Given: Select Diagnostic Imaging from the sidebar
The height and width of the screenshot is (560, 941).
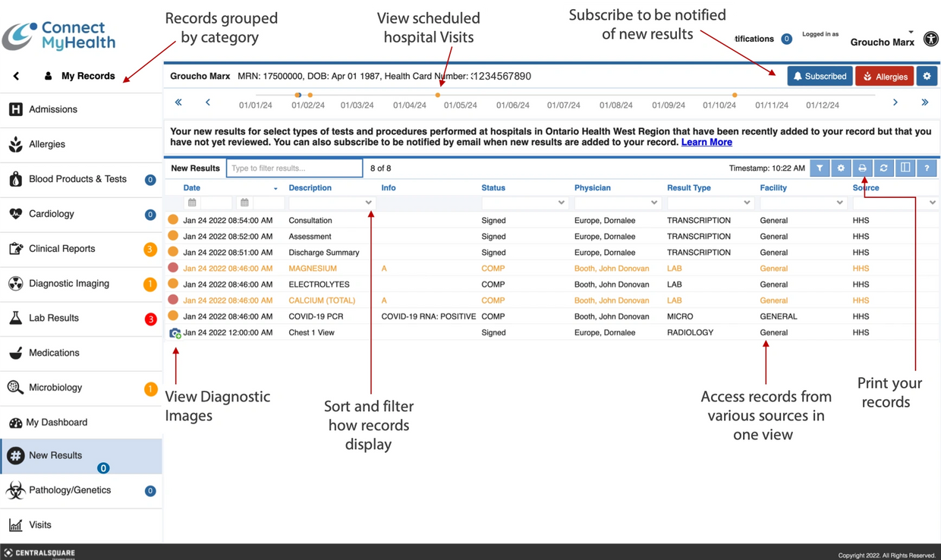Looking at the screenshot, I should pos(69,284).
